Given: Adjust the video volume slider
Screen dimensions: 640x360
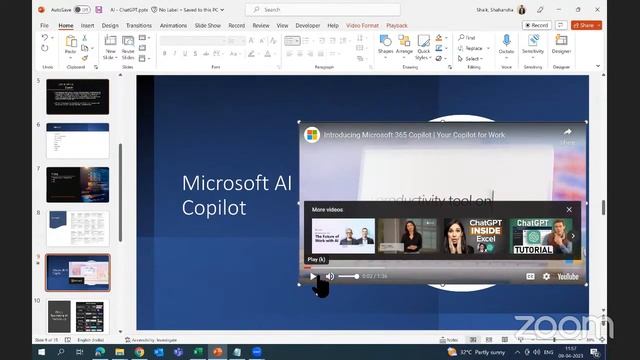Looking at the screenshot, I should (349, 276).
